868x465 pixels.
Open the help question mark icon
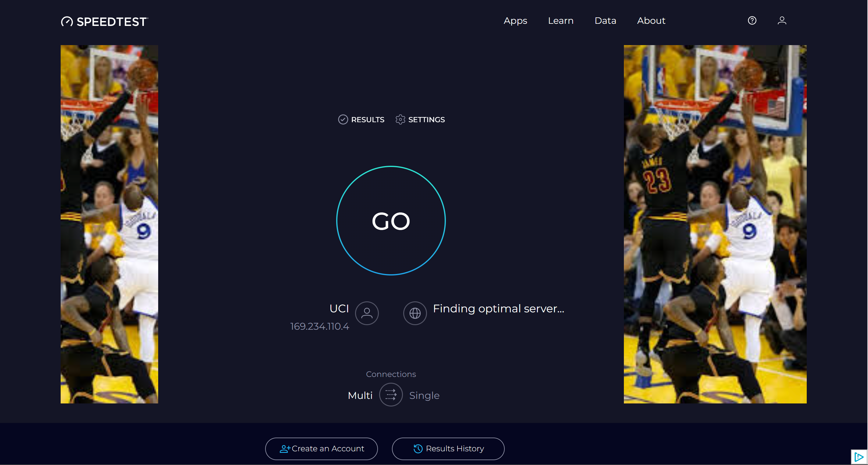click(x=752, y=20)
